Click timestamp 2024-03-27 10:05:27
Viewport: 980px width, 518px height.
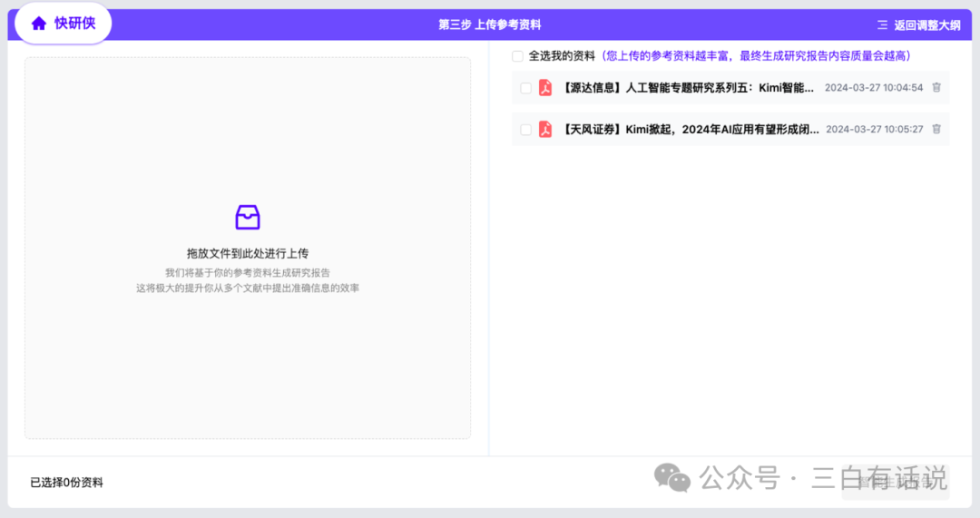tap(875, 129)
